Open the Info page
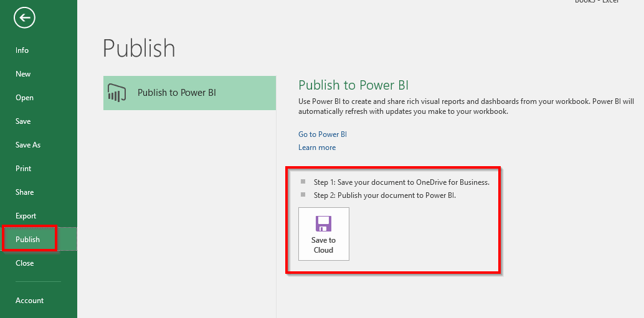This screenshot has width=644, height=318. tap(22, 50)
